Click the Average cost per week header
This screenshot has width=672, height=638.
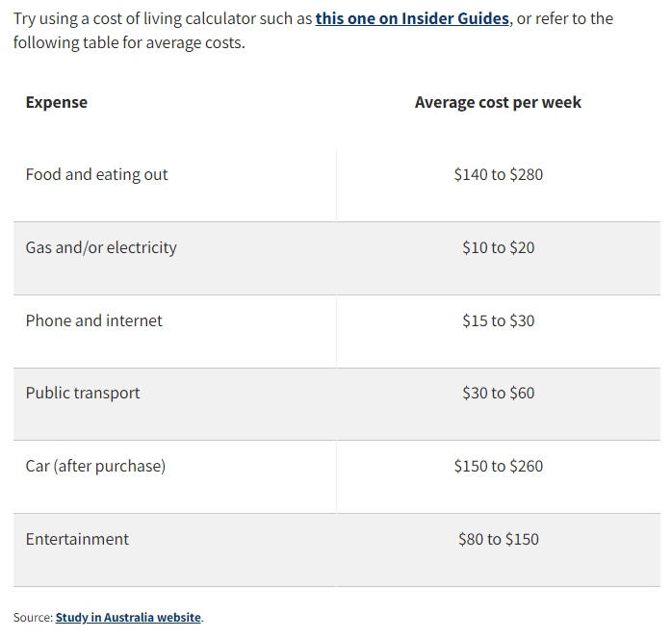click(498, 102)
